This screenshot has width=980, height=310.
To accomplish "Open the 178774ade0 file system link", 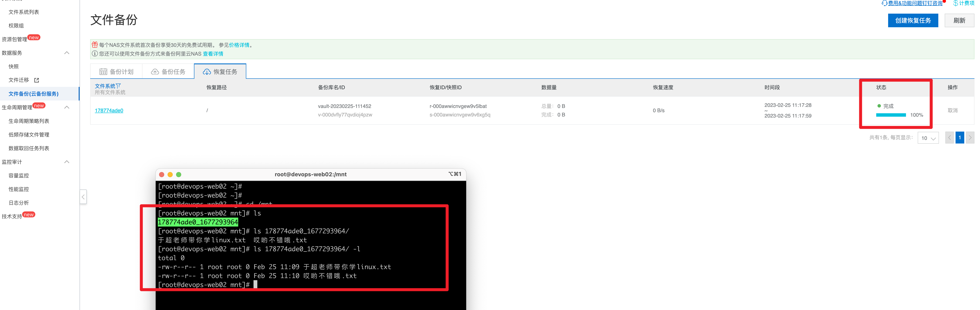I will click(109, 111).
